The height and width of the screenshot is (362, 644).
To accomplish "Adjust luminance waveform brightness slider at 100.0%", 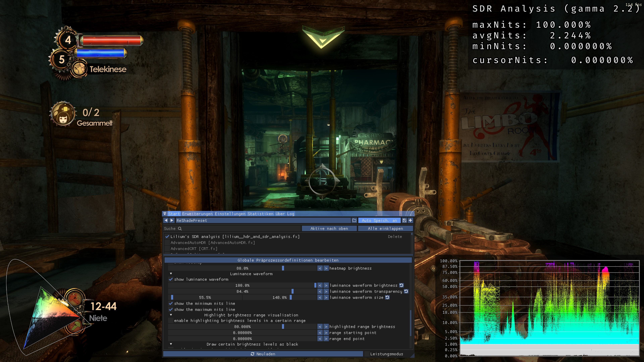I will pos(242,285).
